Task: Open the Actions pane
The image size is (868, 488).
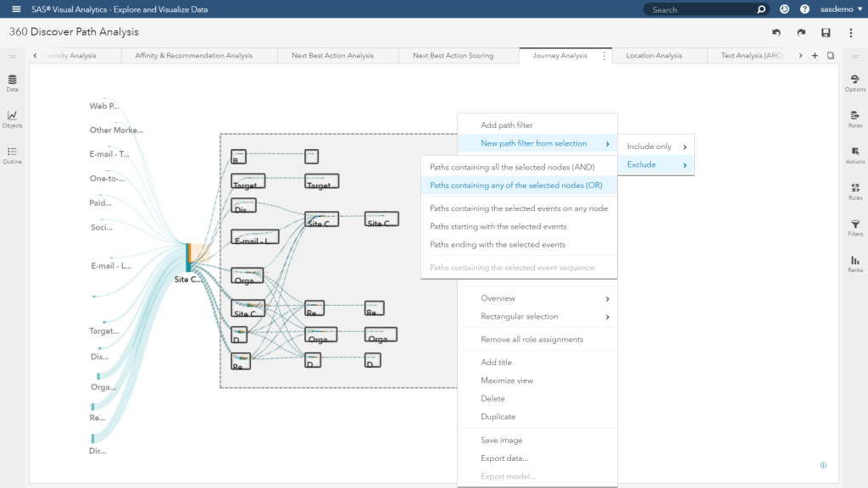Action: point(855,156)
